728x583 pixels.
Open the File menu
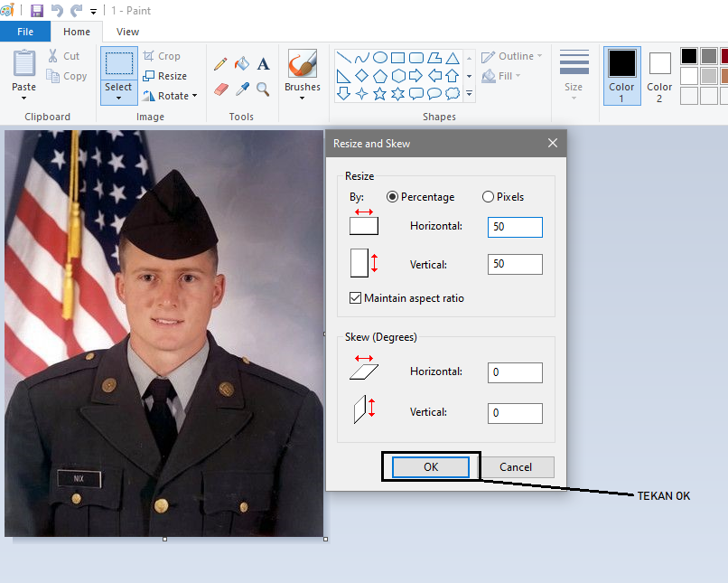25,32
